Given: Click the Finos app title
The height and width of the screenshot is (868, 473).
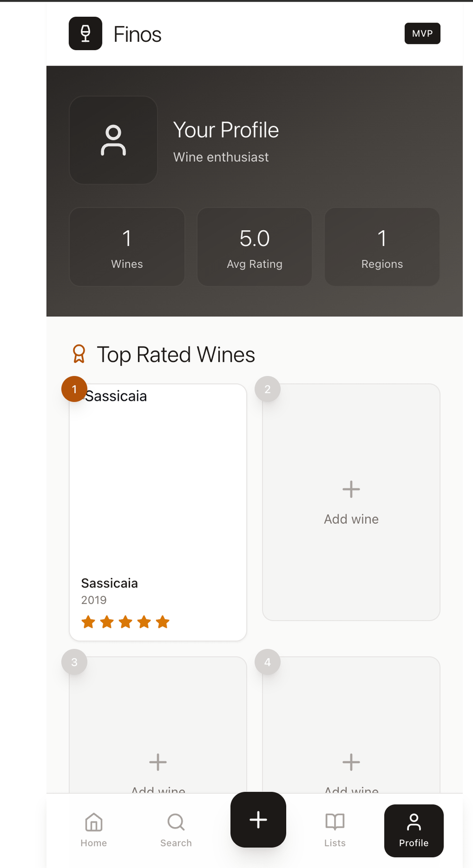Looking at the screenshot, I should coord(137,34).
